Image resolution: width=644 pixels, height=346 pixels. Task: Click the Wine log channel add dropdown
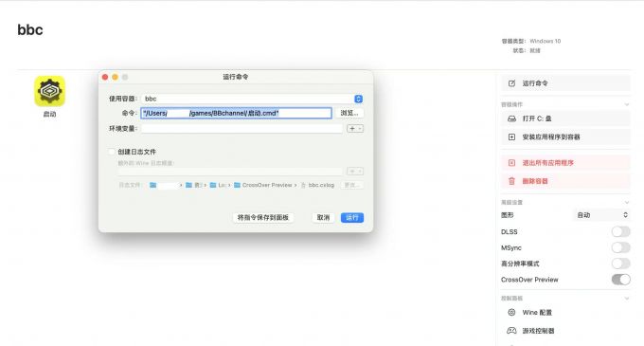(x=355, y=171)
